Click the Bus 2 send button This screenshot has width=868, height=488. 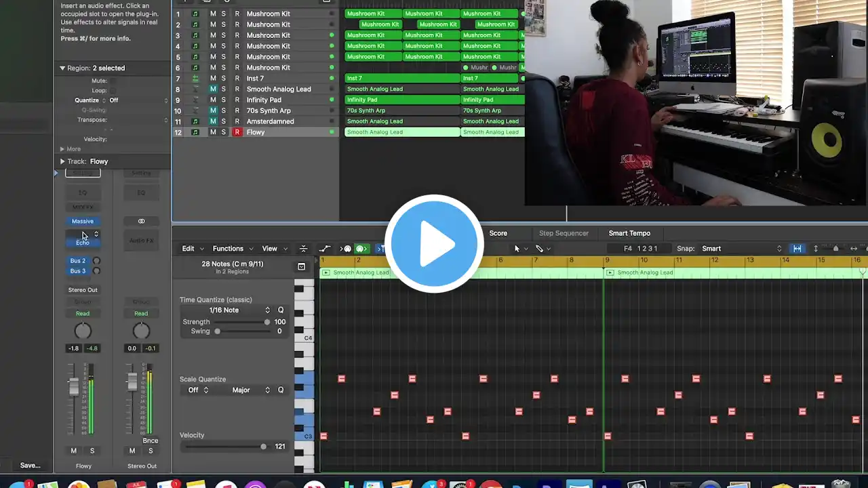pos(78,261)
